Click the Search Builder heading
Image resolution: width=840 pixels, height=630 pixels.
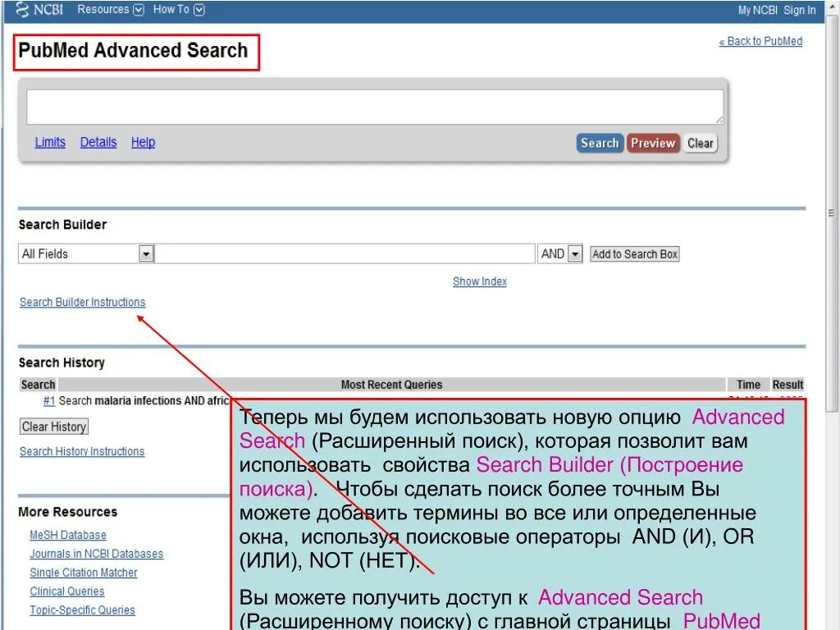[62, 225]
